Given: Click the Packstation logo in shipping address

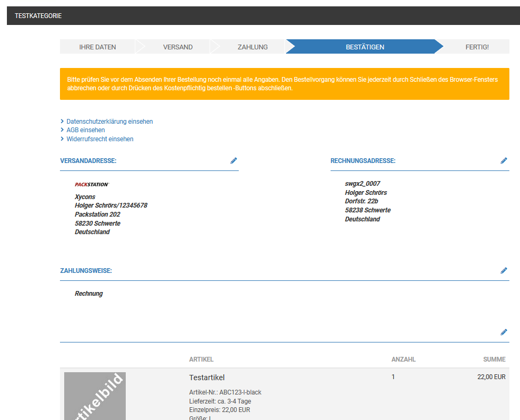Looking at the screenshot, I should pos(92,184).
